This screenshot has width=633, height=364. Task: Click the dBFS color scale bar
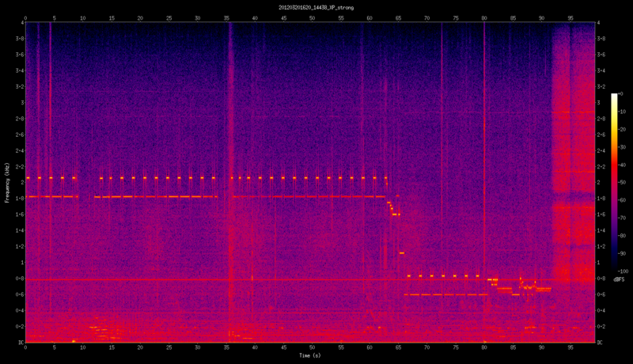[x=614, y=181]
